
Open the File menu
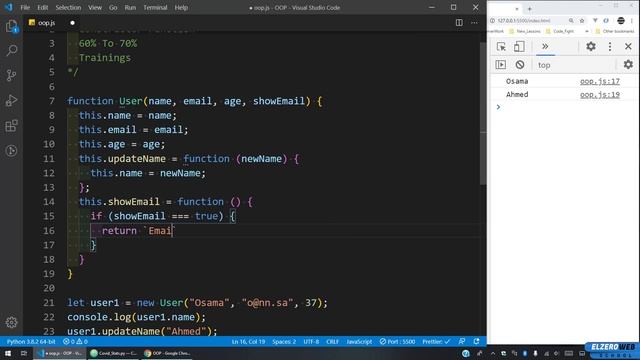25,7
